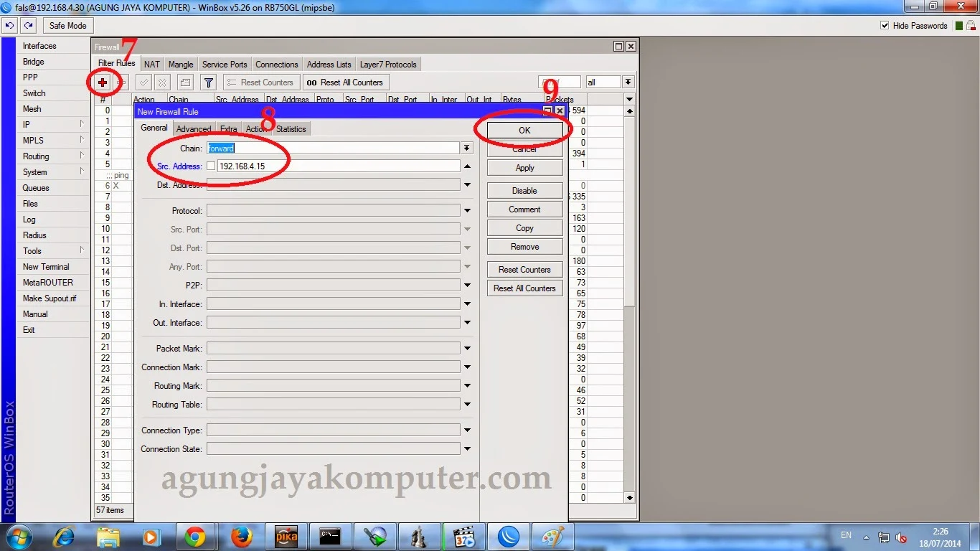Screen dimensions: 980x551
Task: Switch to the Mangle tab
Action: click(181, 65)
